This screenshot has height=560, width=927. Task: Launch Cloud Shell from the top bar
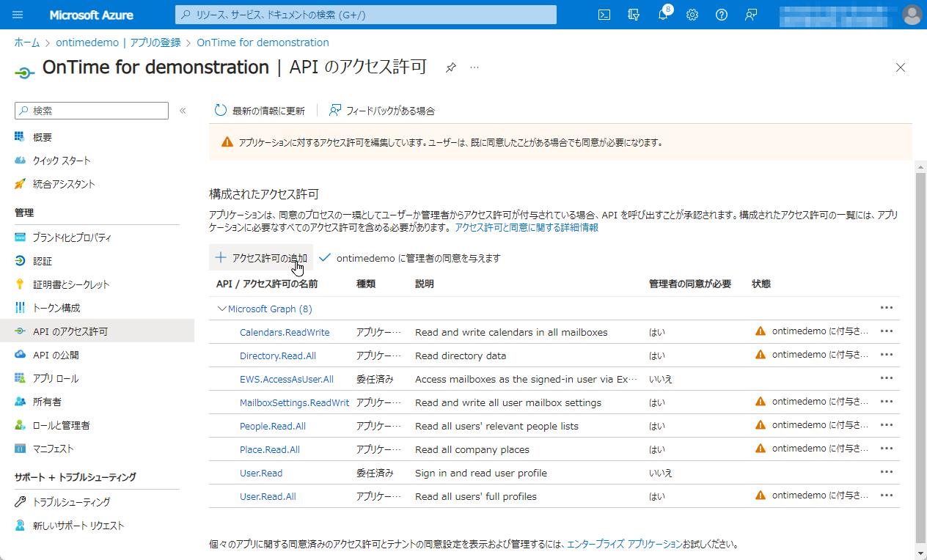point(604,15)
